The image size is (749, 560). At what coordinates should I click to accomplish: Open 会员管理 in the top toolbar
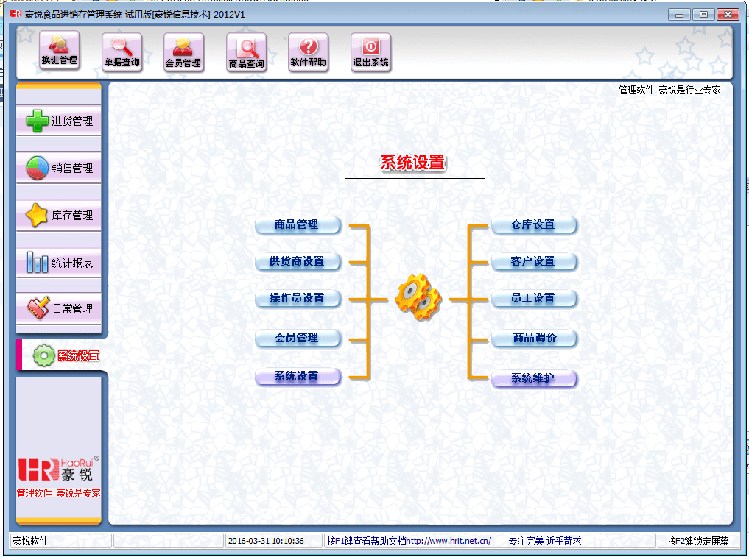183,52
